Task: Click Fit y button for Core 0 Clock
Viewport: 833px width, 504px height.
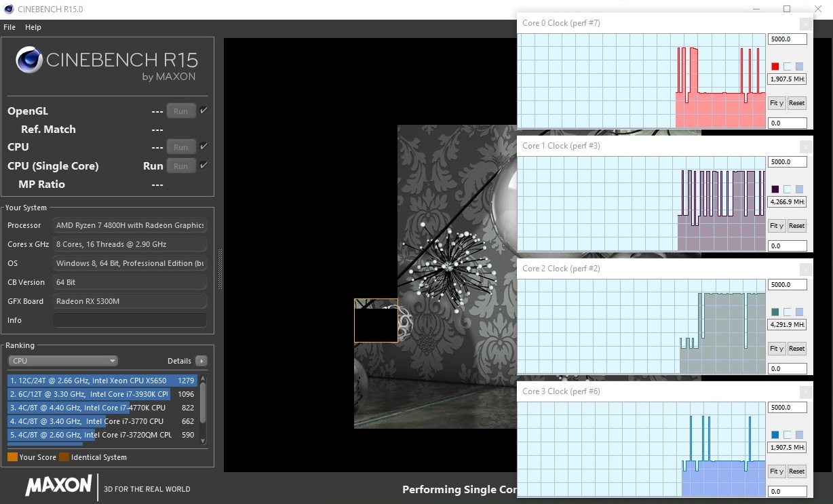Action: pyautogui.click(x=777, y=103)
